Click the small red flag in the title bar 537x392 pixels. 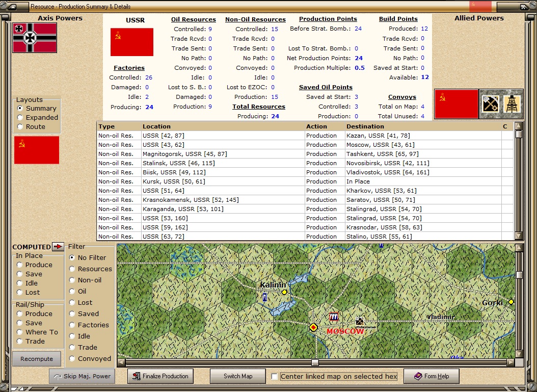tap(480, 6)
